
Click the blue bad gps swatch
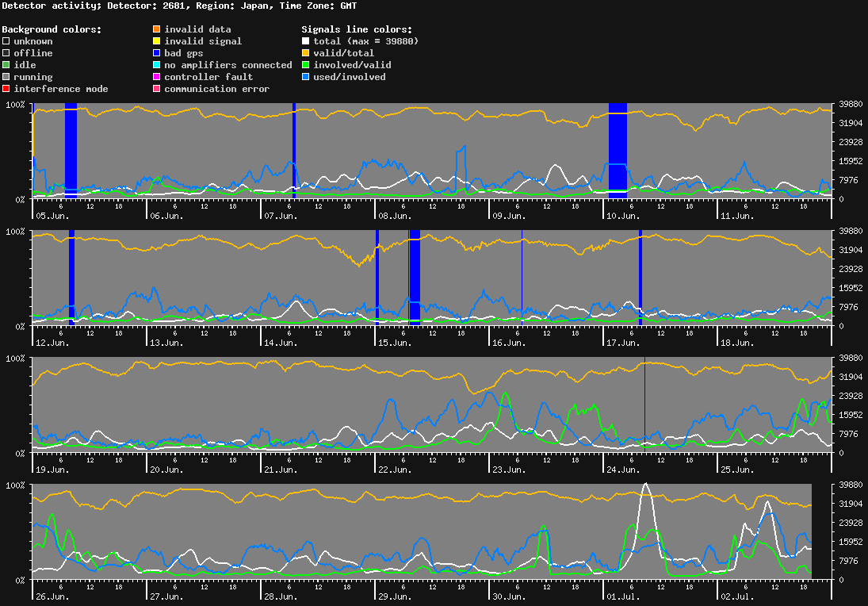(x=157, y=52)
